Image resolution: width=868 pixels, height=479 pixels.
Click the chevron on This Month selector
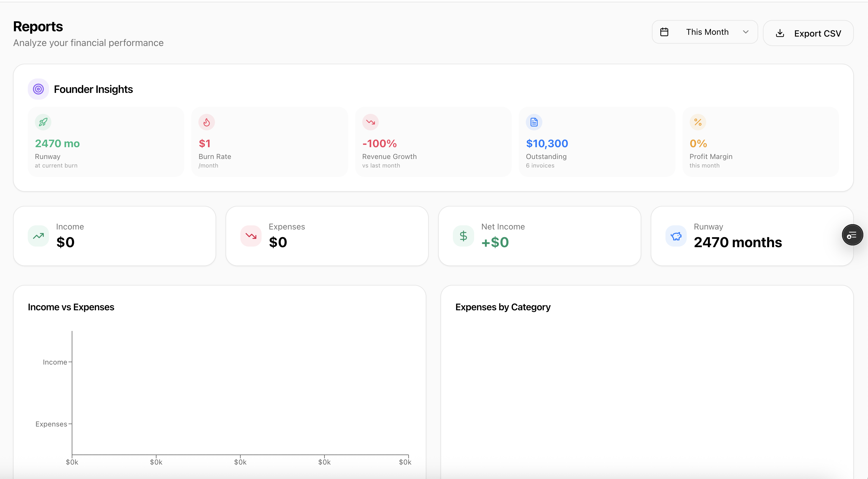tap(745, 32)
